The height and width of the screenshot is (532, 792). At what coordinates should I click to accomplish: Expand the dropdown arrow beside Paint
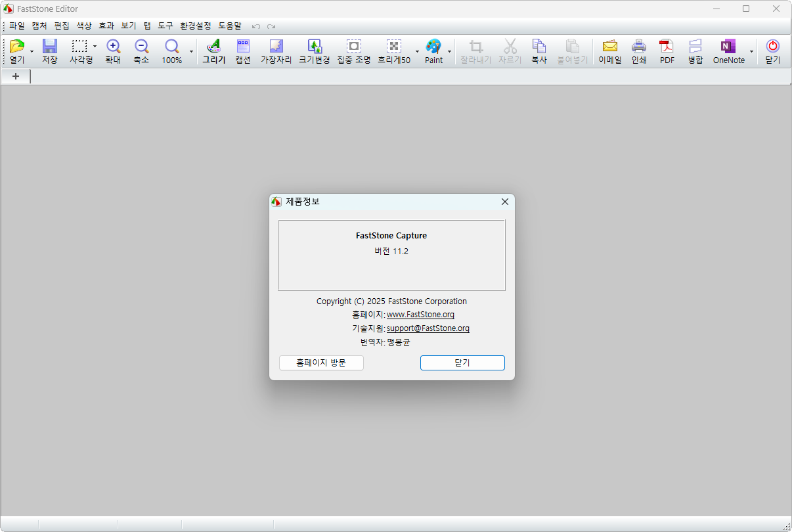coord(450,51)
